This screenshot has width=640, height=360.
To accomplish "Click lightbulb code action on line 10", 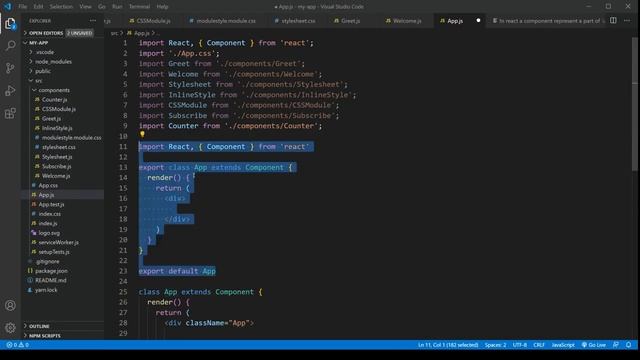I will (142, 134).
